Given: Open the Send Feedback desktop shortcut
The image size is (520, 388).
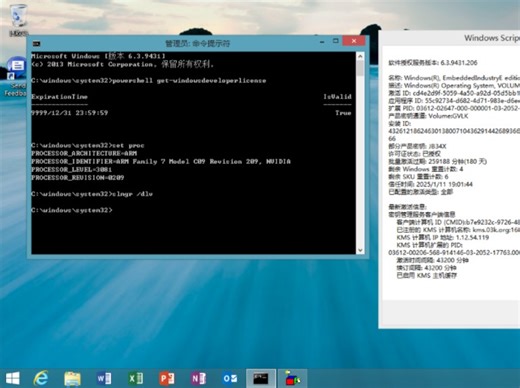Looking at the screenshot, I should tap(15, 77).
